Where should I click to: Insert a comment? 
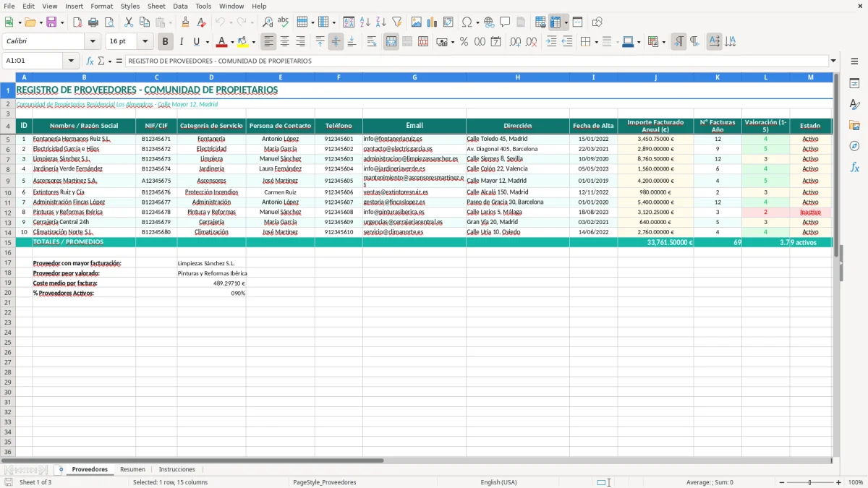[x=505, y=22]
